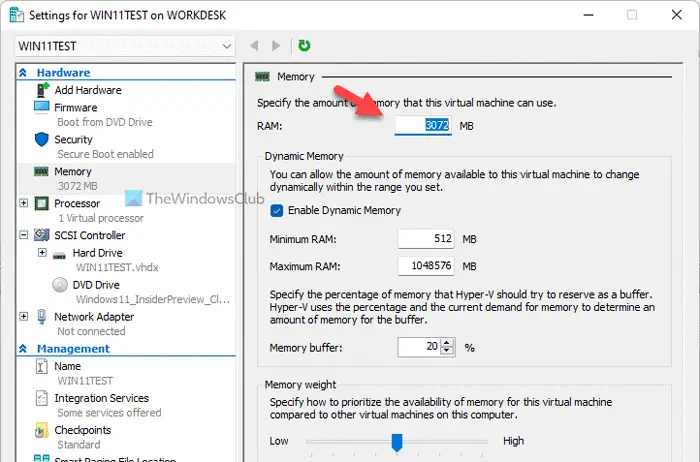This screenshot has height=462, width=700.
Task: Minimize the Settings window
Action: [x=588, y=15]
